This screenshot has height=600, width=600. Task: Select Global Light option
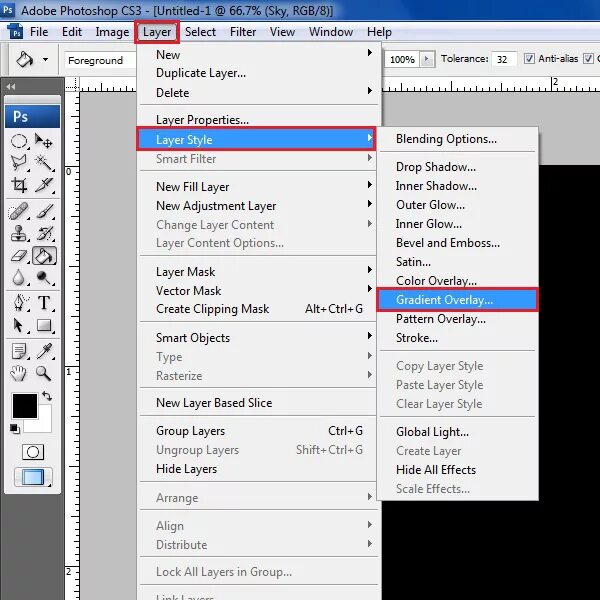coord(457,432)
